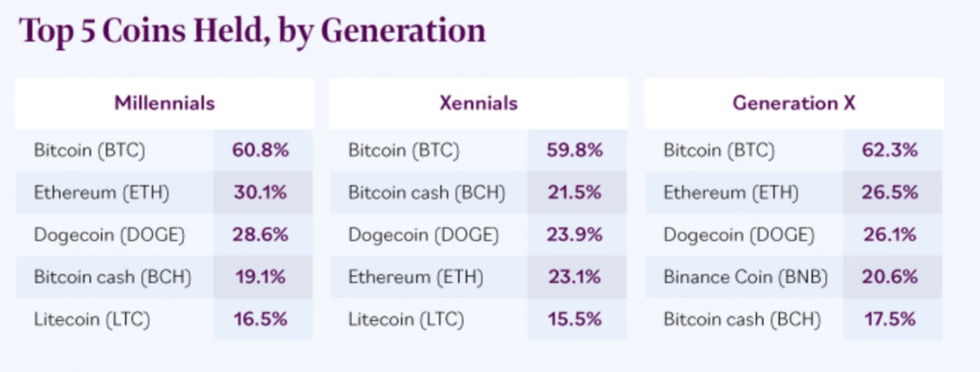Select Litecoin (LTC) under Millennials

[92, 320]
